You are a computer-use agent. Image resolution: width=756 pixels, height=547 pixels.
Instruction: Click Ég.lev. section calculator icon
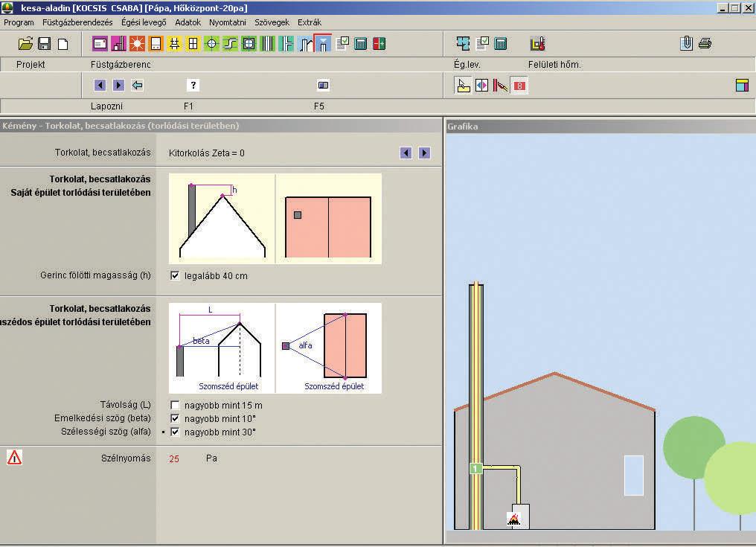click(501, 44)
